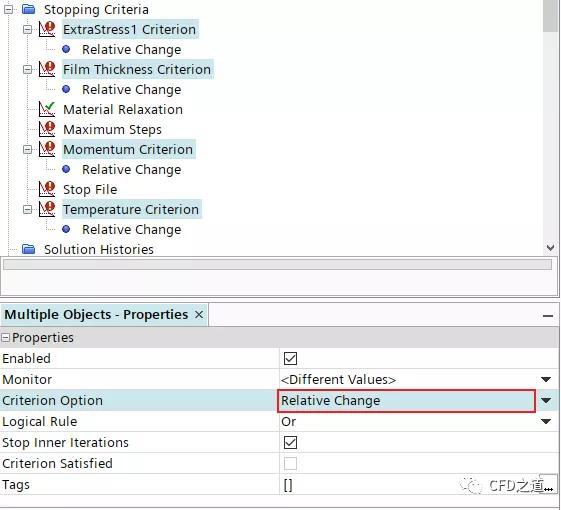Select Relative Change under Momentum Criterion
The width and height of the screenshot is (561, 510).
pyautogui.click(x=131, y=170)
